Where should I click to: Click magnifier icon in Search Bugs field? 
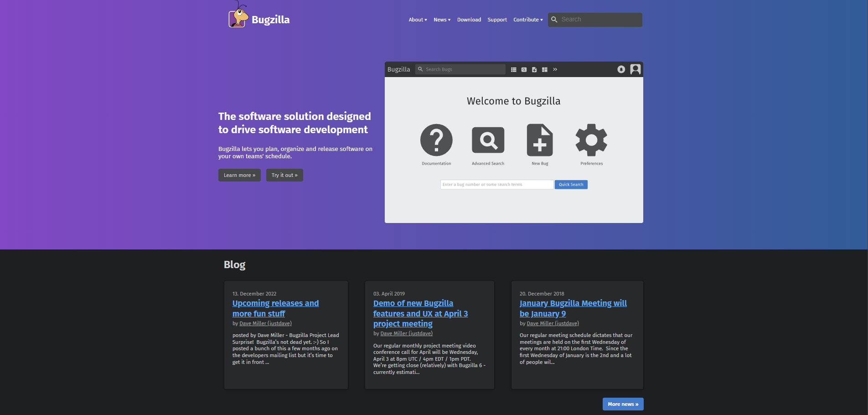(x=420, y=69)
